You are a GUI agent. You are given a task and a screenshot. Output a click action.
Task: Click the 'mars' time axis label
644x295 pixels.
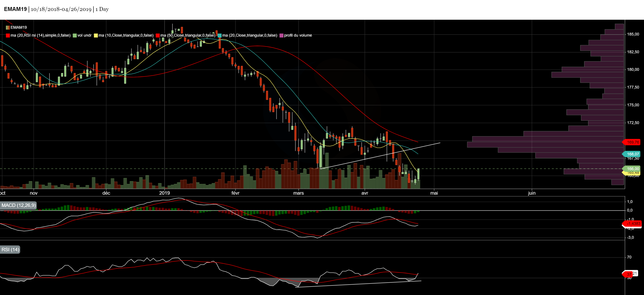coord(299,193)
